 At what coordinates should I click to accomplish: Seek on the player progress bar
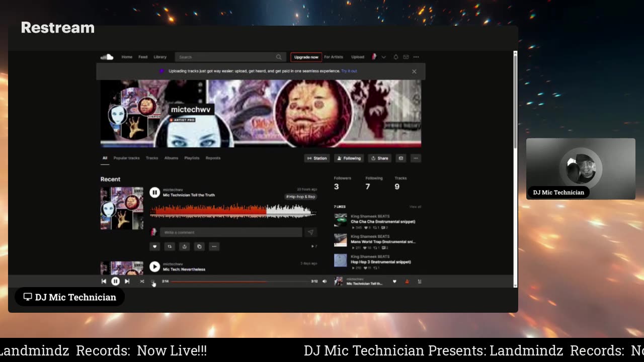pos(240,282)
